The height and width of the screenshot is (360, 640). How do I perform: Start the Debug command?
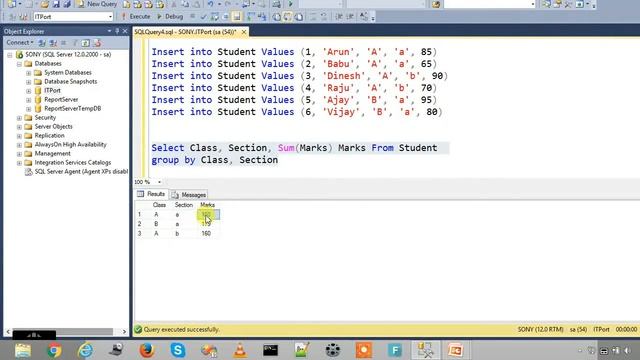[x=170, y=17]
